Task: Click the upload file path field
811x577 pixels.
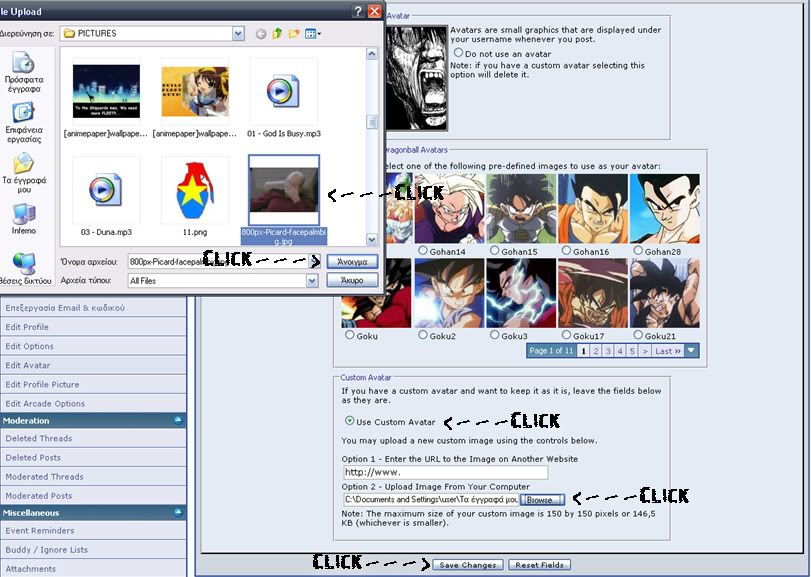Action: click(431, 499)
